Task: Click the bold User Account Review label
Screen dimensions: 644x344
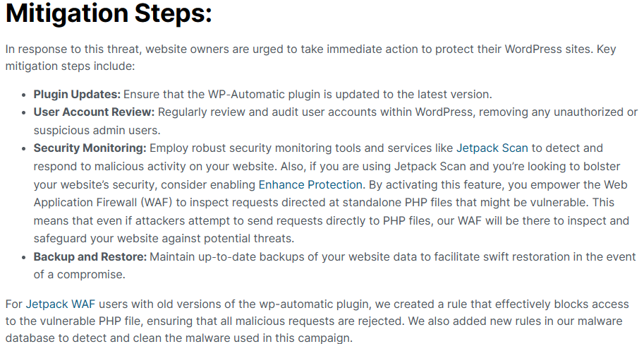Action: point(94,112)
